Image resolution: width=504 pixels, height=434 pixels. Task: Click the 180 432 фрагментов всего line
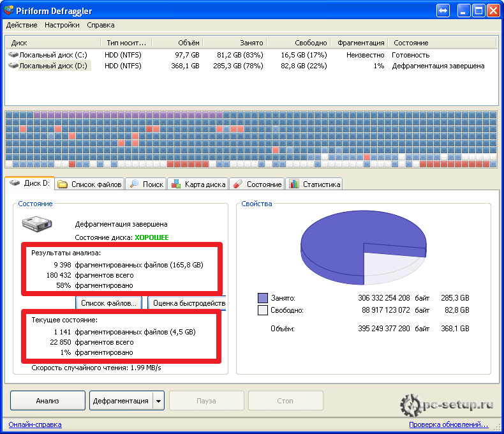click(x=90, y=275)
